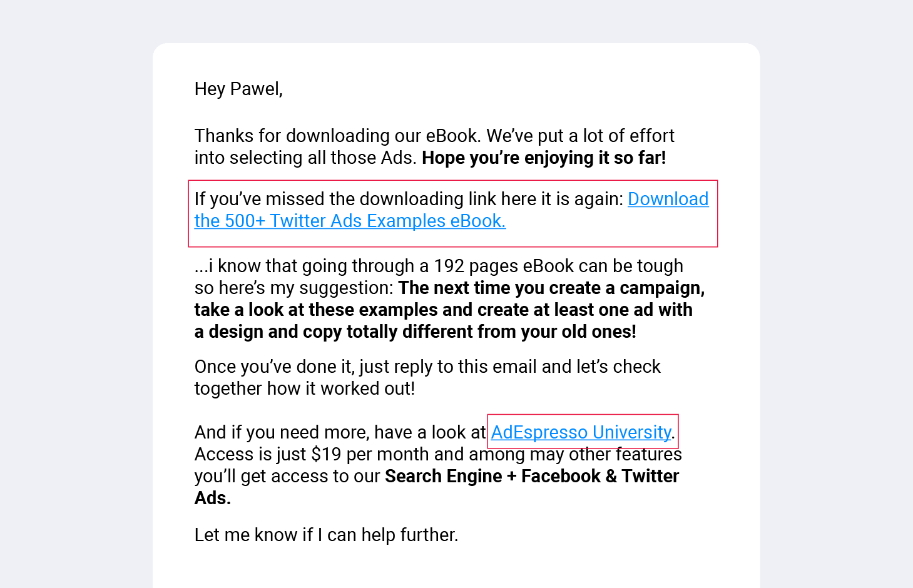
Task: Open the AdEspresso University link
Action: pyautogui.click(x=581, y=432)
